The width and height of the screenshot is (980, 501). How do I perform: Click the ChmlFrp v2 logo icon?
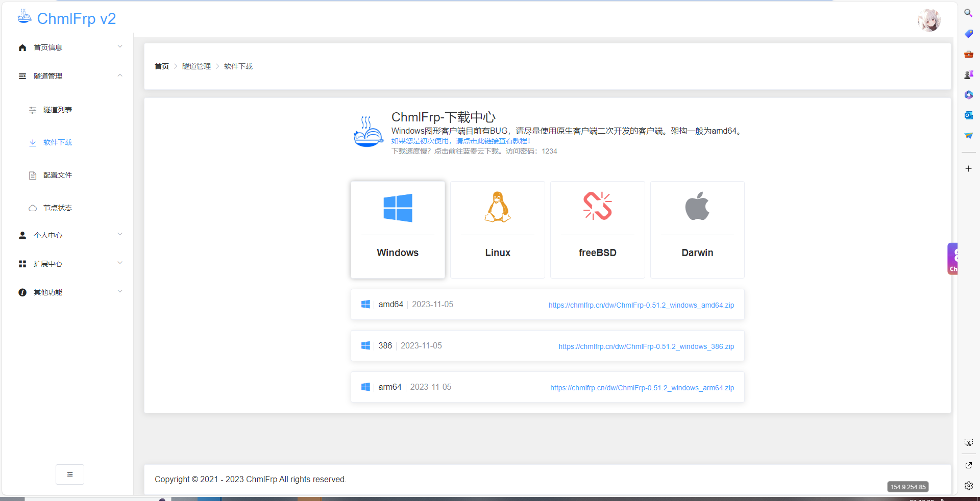point(24,16)
